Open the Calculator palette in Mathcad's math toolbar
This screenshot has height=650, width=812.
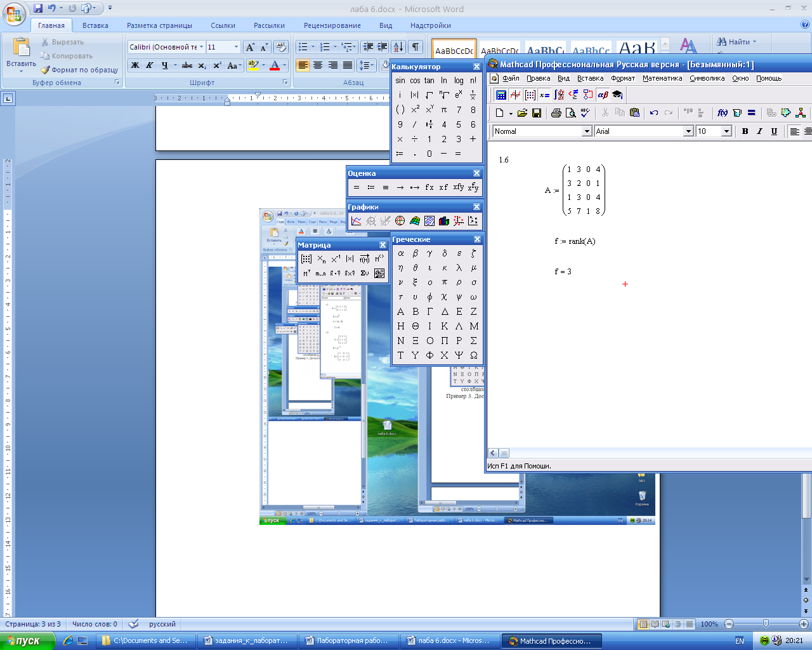[x=501, y=95]
